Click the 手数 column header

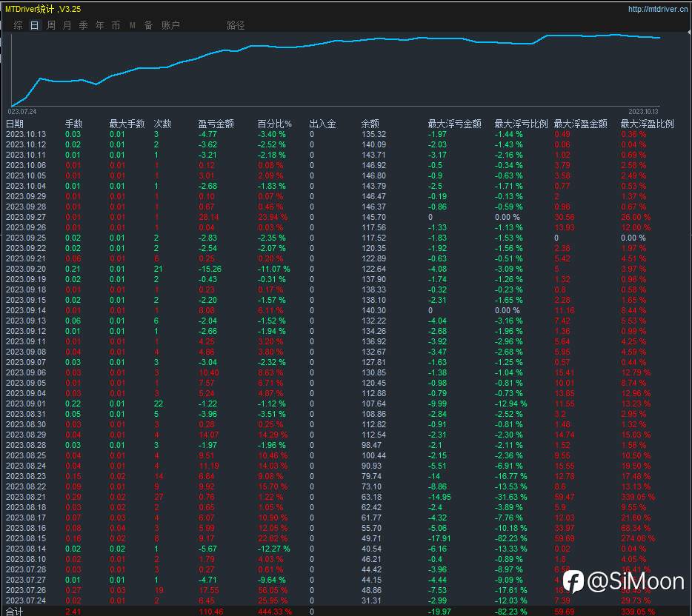click(73, 124)
